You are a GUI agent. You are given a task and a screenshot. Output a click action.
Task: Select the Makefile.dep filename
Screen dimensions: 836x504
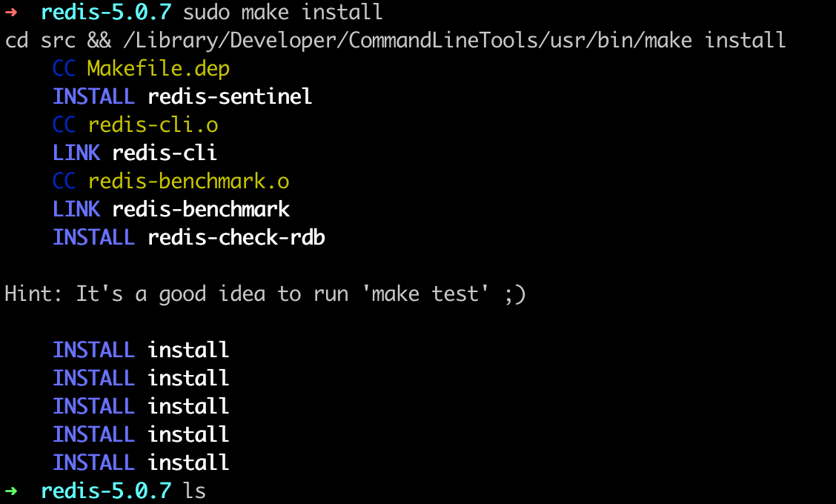[x=158, y=69]
